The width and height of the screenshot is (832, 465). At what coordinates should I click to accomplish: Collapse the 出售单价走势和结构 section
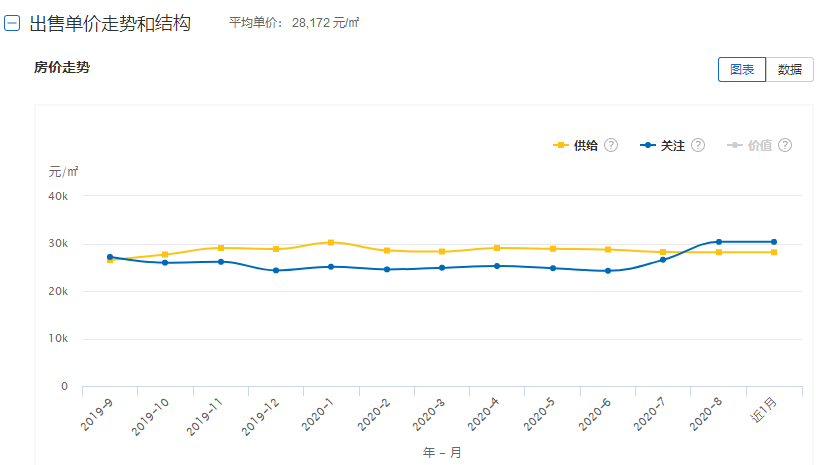pyautogui.click(x=12, y=23)
